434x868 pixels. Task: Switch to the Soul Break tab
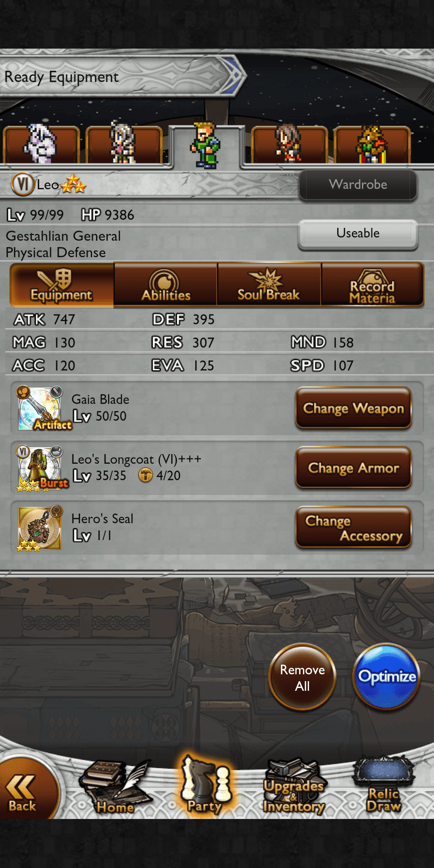269,285
